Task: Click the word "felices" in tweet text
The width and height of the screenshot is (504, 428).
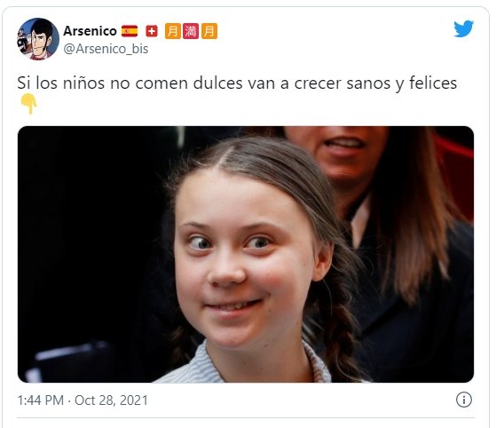Action: pos(433,83)
